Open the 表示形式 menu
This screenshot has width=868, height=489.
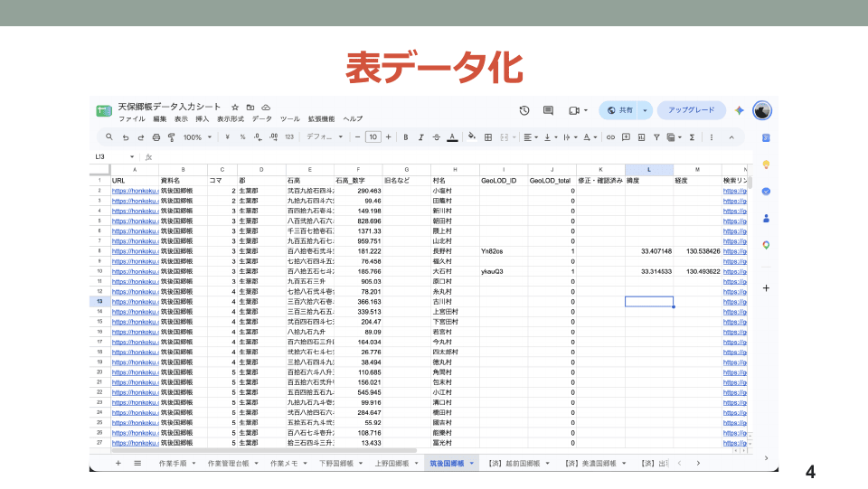coord(231,119)
